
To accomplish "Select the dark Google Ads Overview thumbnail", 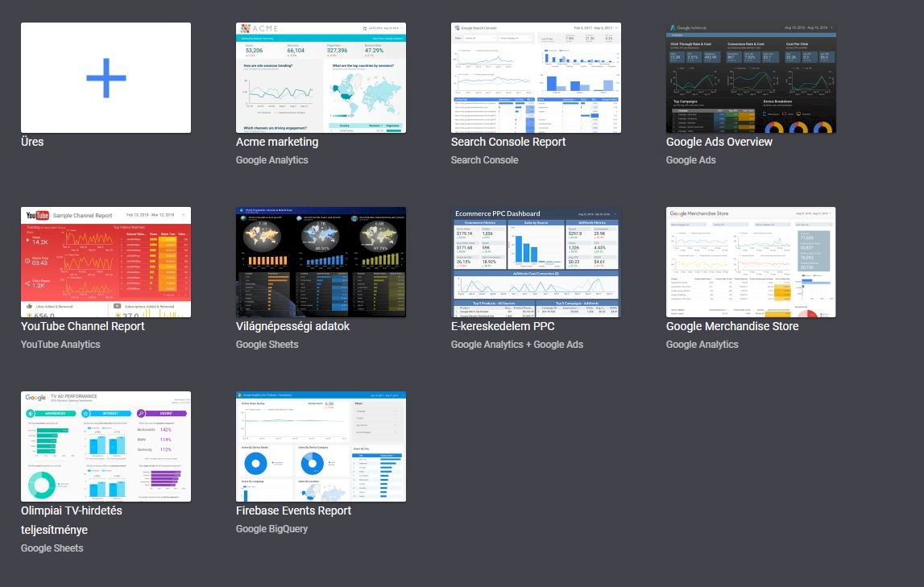I will click(x=751, y=78).
